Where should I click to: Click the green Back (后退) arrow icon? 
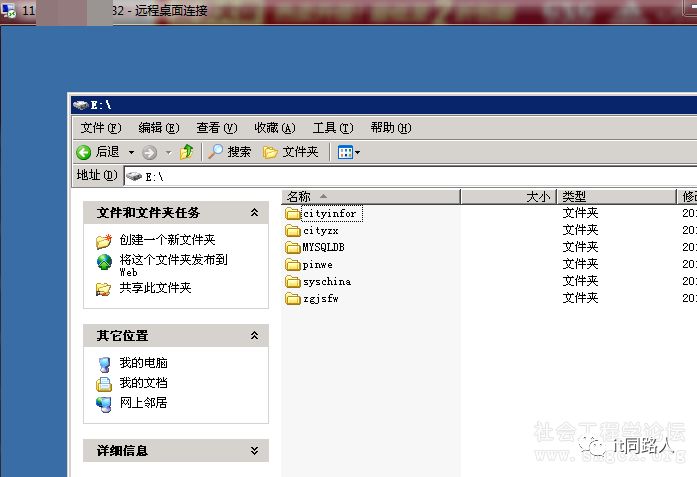84,152
